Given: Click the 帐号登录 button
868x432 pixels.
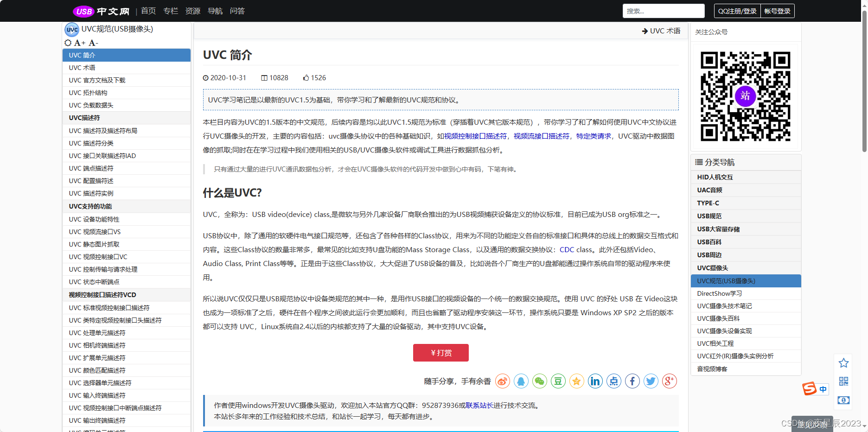Looking at the screenshot, I should pyautogui.click(x=778, y=11).
